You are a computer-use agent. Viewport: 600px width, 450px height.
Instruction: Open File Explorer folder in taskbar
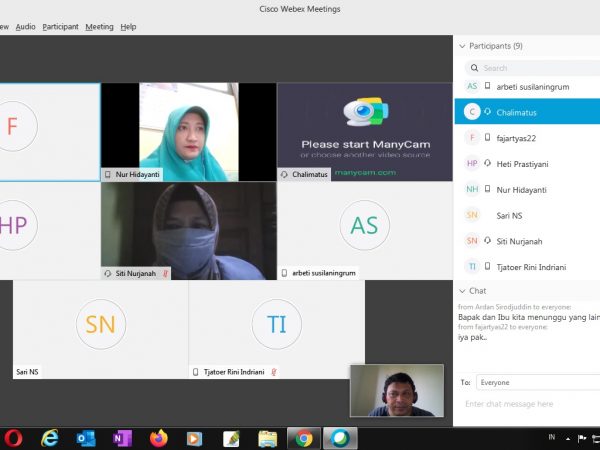(x=267, y=439)
